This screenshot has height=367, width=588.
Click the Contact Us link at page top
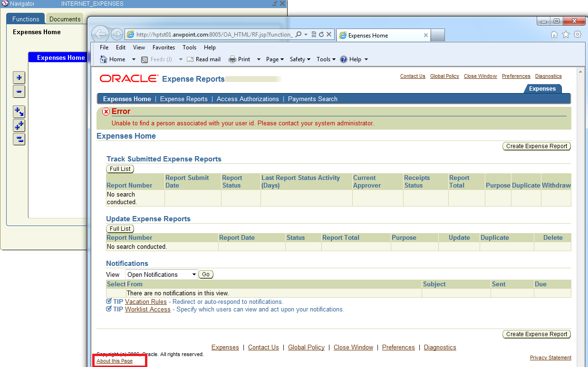click(x=413, y=76)
